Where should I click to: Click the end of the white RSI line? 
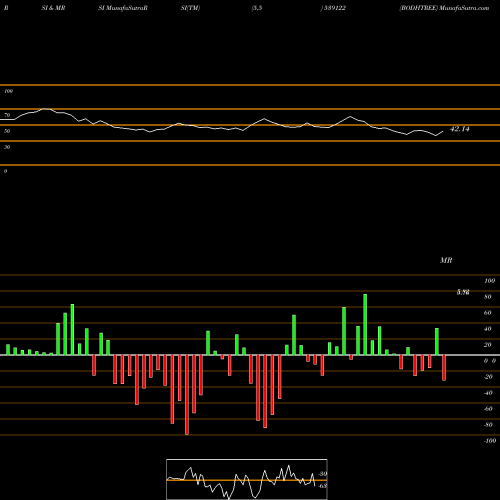tap(443, 131)
